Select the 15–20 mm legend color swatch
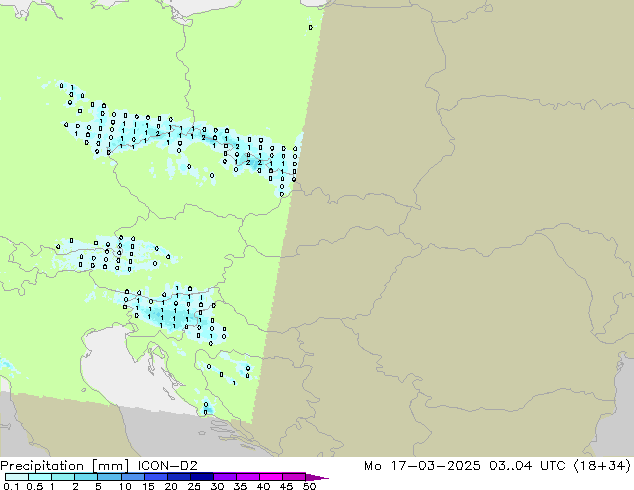This screenshot has height=490, width=634. (x=156, y=477)
